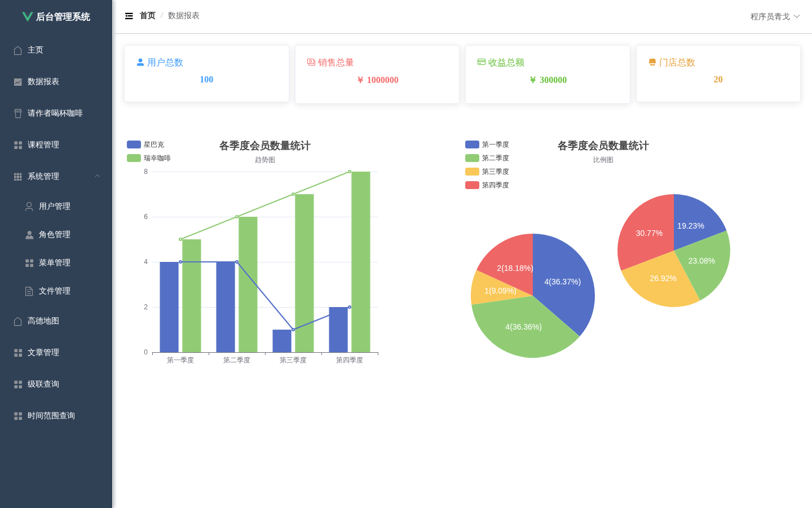Toggle sidebar with the hamburger fold icon

click(x=129, y=16)
